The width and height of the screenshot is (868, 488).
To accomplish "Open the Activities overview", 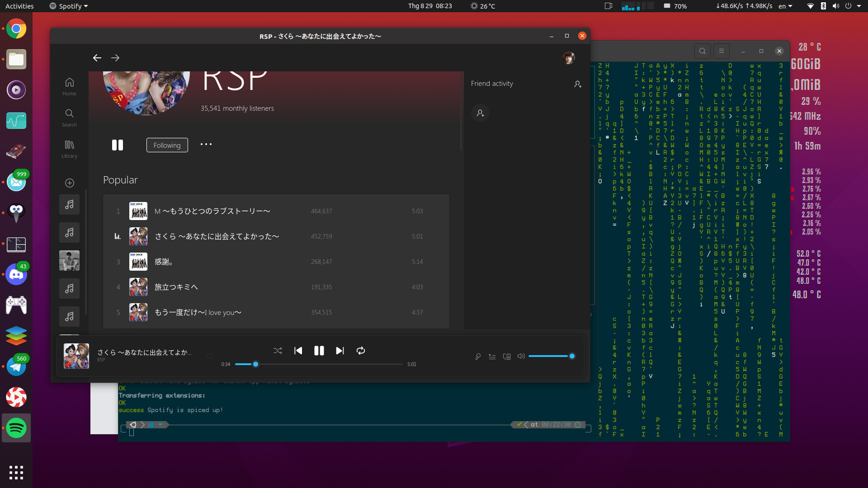I will (x=19, y=6).
